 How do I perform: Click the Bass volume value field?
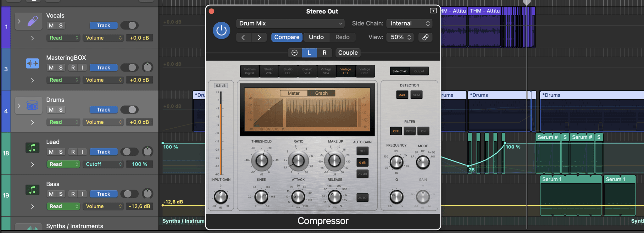pyautogui.click(x=140, y=206)
